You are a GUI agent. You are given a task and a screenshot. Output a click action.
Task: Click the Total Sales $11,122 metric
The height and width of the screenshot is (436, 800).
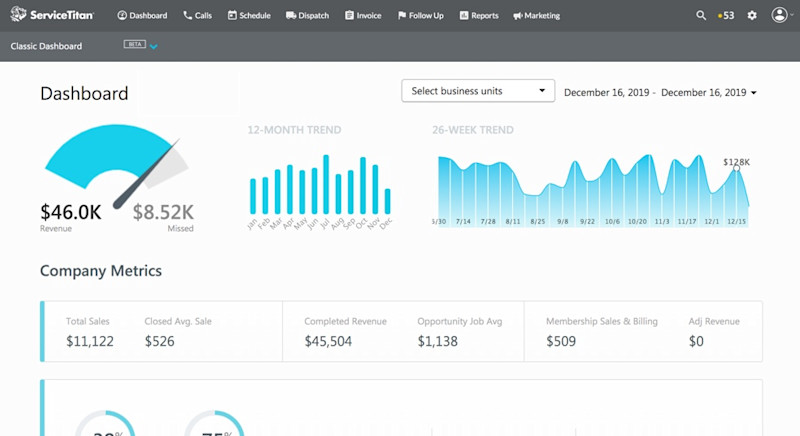(x=90, y=332)
